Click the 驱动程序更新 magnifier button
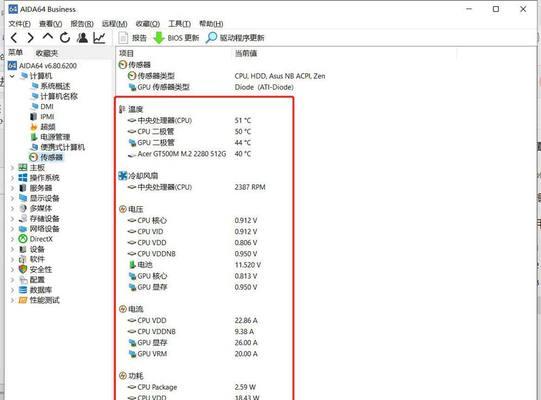Viewport: 541px width, 400px height. pyautogui.click(x=235, y=38)
